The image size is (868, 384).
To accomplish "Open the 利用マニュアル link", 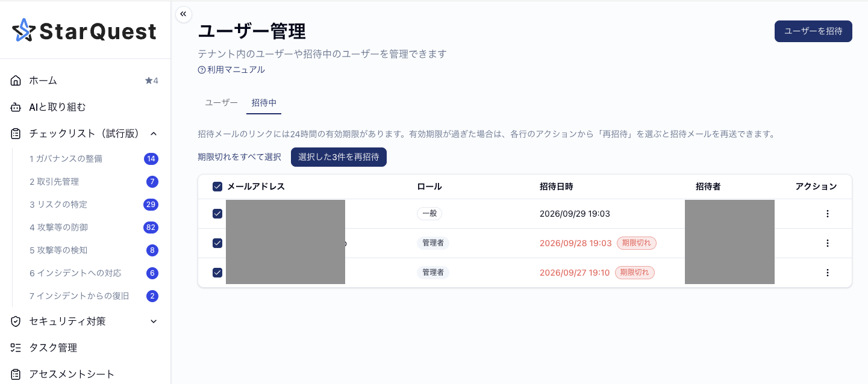I will 236,70.
